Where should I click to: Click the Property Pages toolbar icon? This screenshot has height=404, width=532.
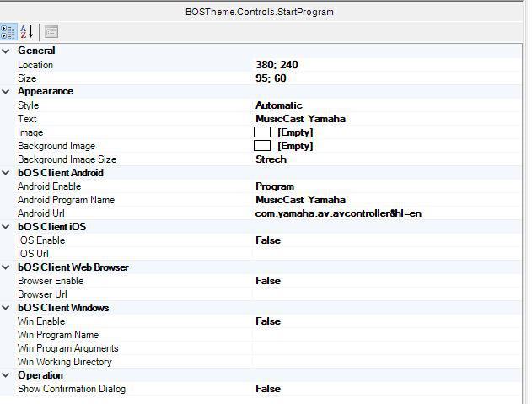tap(51, 31)
